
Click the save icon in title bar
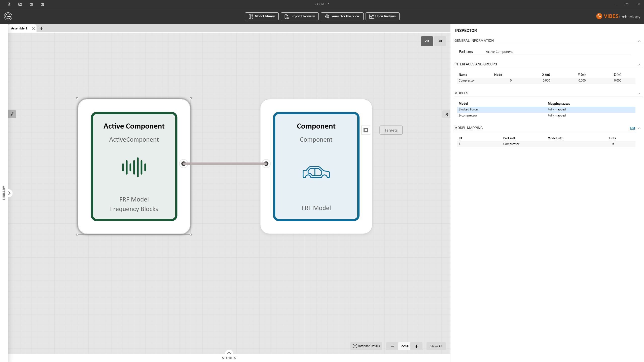31,4
